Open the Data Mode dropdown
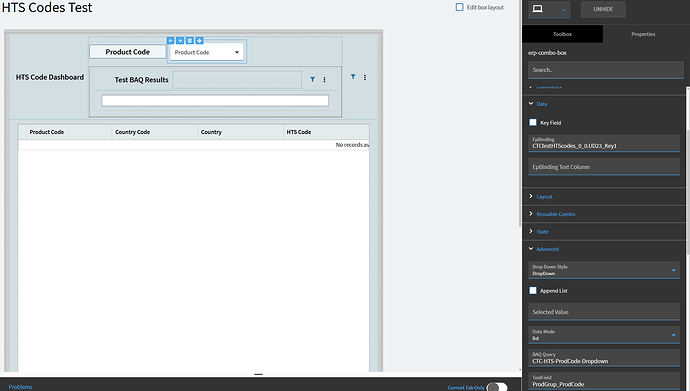This screenshot has width=690, height=391. 604,335
